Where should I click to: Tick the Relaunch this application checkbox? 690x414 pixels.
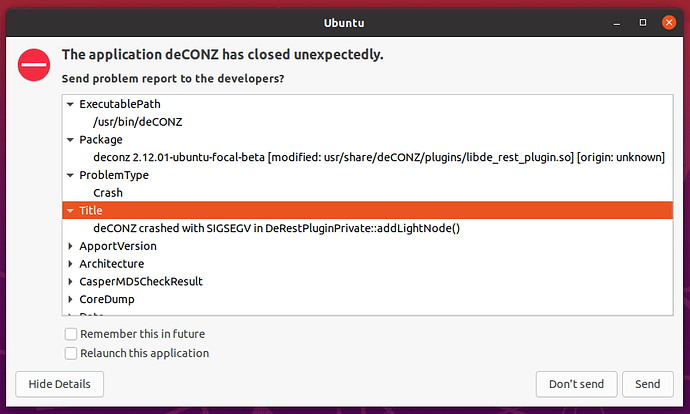pos(71,353)
